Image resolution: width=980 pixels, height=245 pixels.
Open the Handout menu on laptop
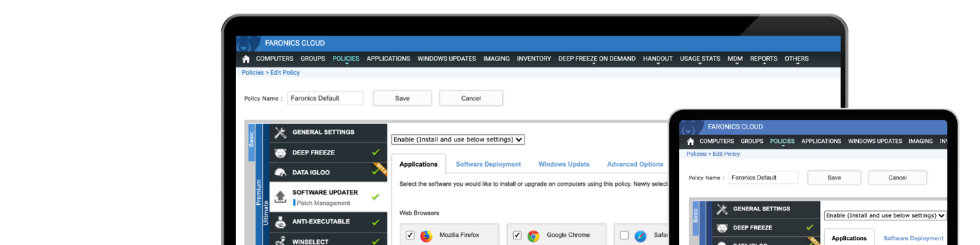pos(657,59)
